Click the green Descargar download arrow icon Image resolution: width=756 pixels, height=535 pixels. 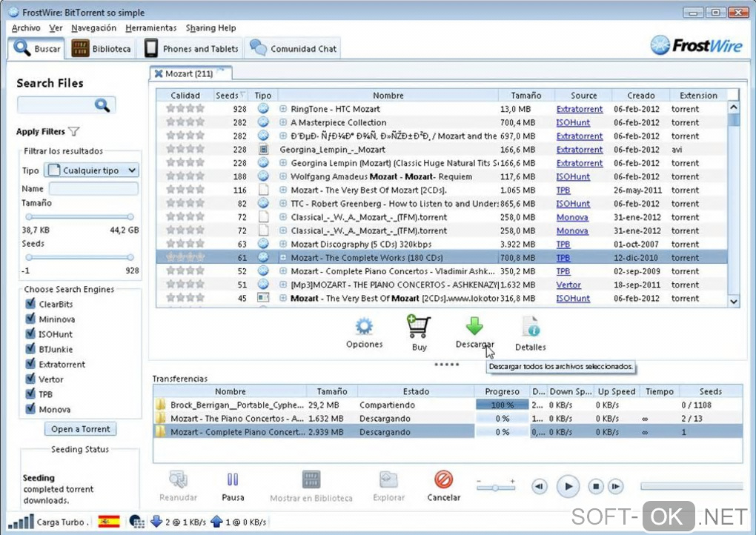(474, 327)
